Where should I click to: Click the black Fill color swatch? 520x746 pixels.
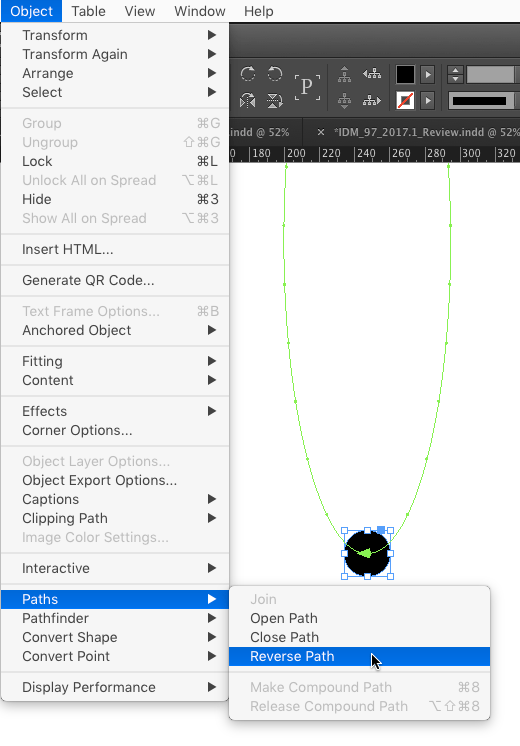point(405,75)
